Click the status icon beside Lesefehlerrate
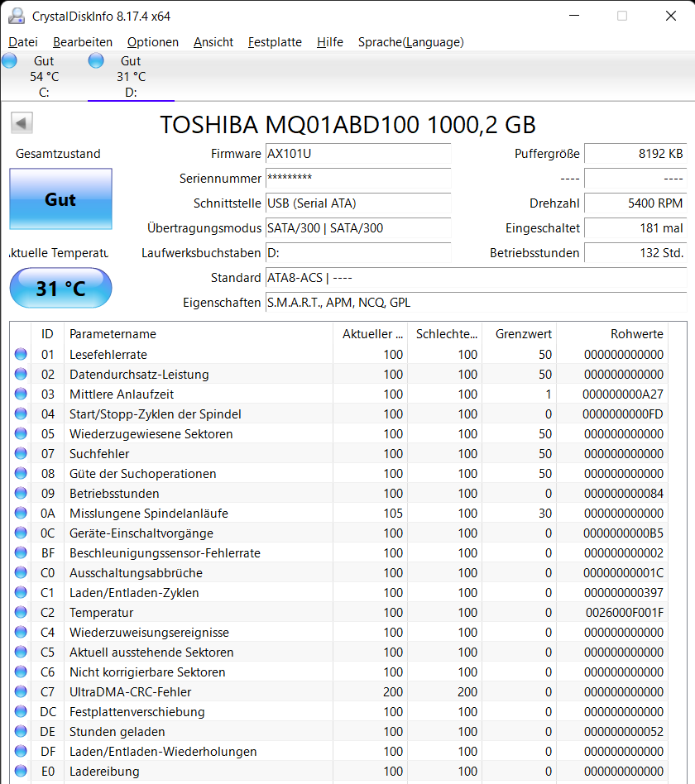 coord(19,354)
